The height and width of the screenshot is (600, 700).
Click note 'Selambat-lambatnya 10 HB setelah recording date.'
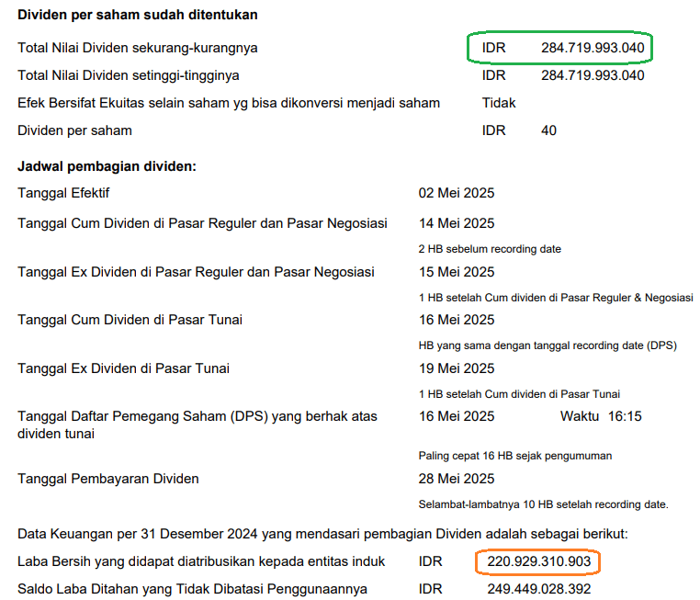click(543, 504)
